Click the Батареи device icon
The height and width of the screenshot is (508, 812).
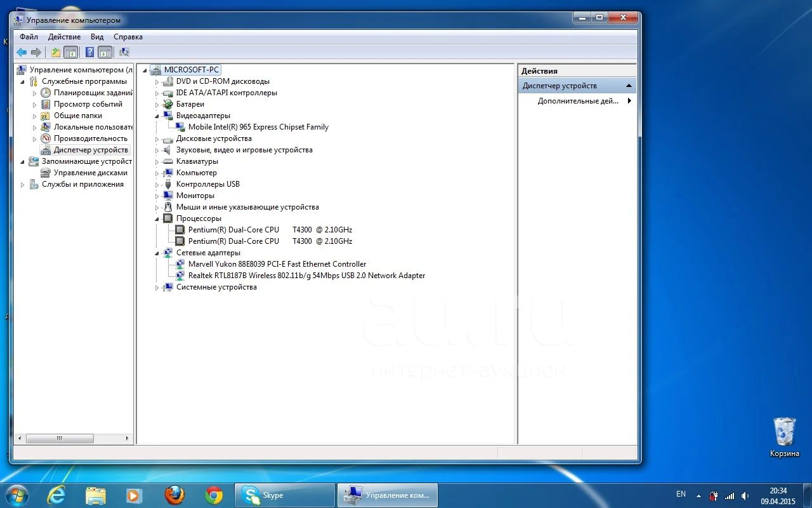[x=167, y=104]
